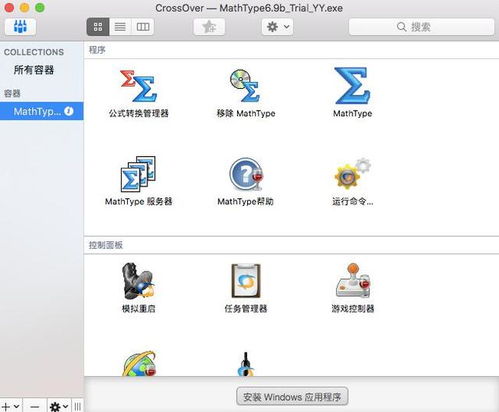This screenshot has height=412, width=499.
Task: Select 所有容器 in the collections sidebar
Action: 34,70
